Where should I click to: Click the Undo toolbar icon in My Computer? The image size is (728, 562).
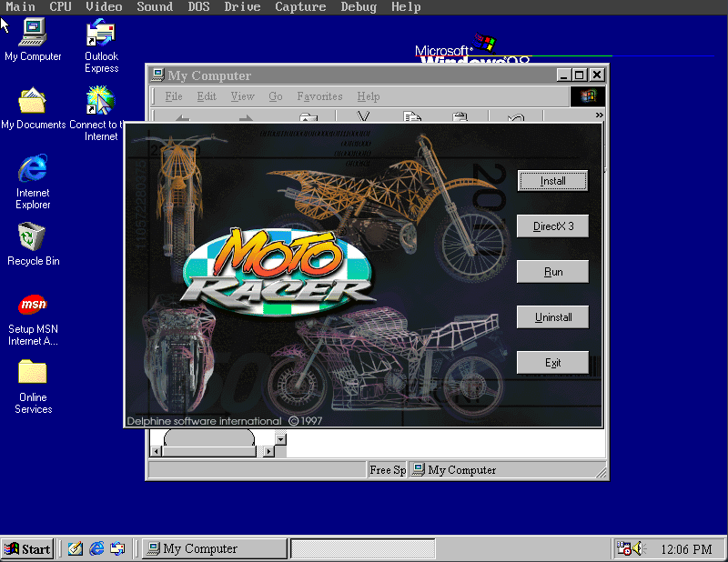(x=516, y=116)
